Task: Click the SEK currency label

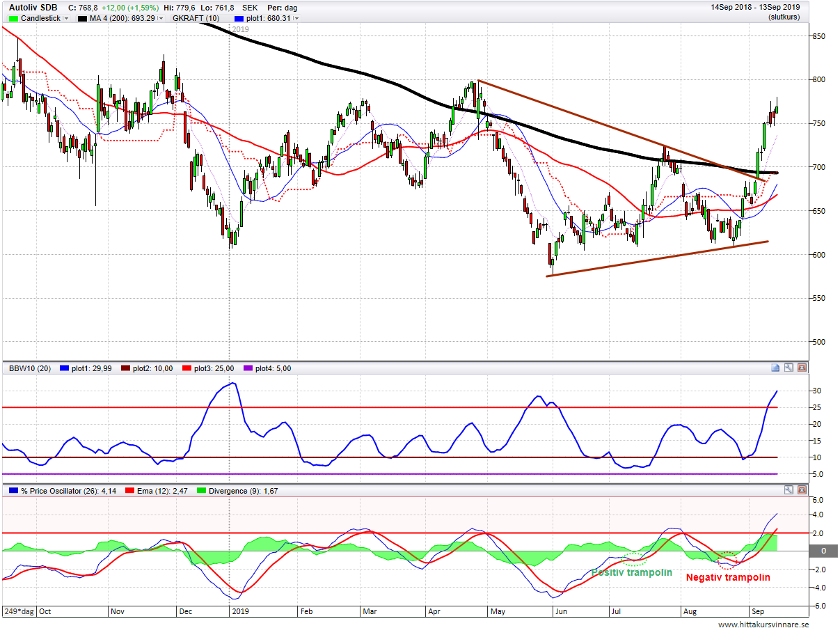Action: point(248,8)
